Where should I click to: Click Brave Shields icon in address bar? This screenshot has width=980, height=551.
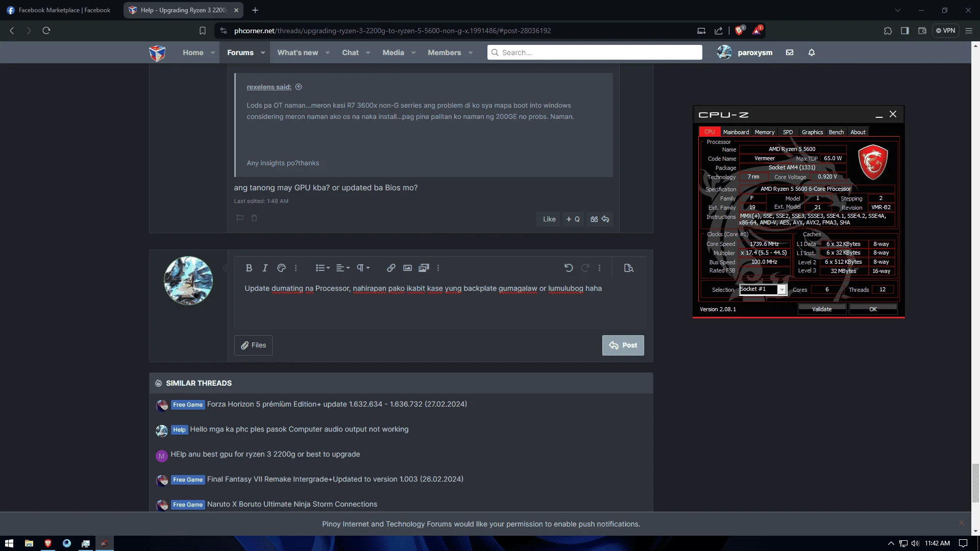739,31
